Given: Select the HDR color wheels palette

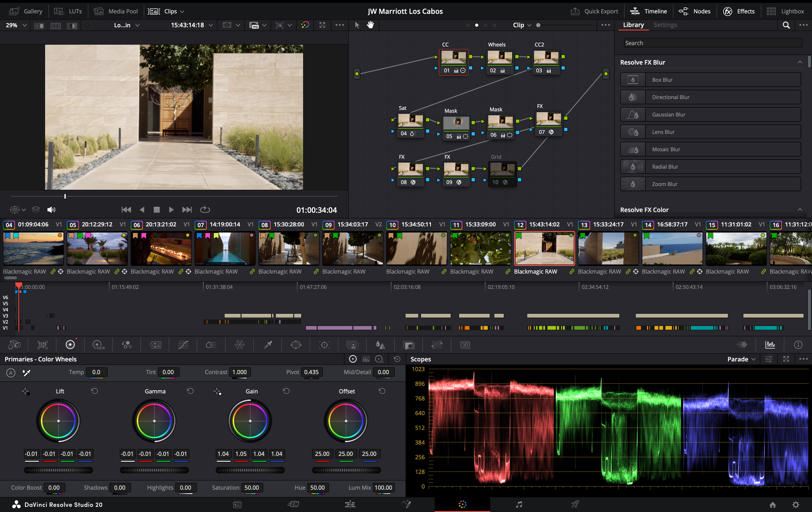Looking at the screenshot, I should [x=98, y=345].
